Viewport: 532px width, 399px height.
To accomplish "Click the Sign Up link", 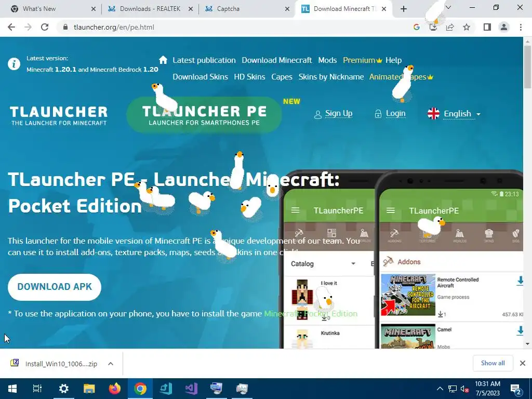I will pyautogui.click(x=339, y=113).
